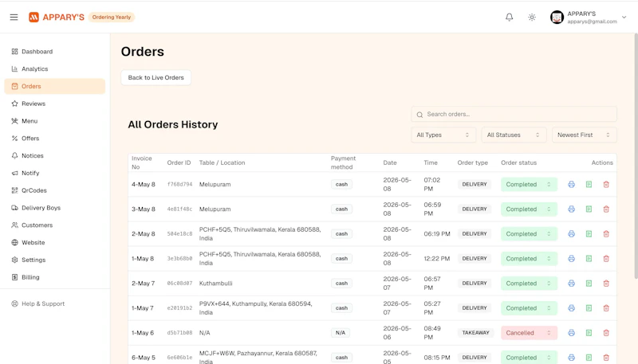Screen dimensions: 638x364
Task: View invoice for order 1-May 7
Action: coord(589,308)
